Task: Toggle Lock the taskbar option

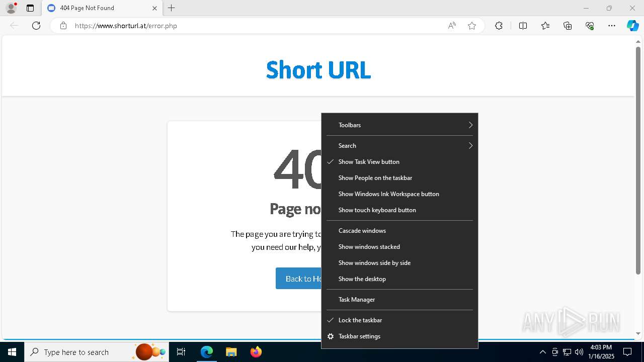Action: (x=399, y=320)
